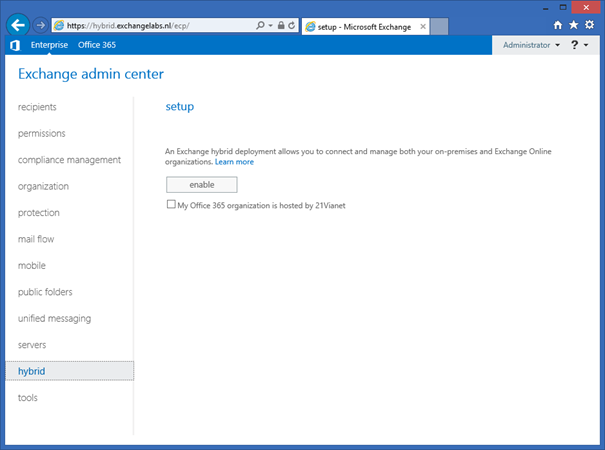Image resolution: width=605 pixels, height=450 pixels.
Task: Click the Office logo icon beside Enterprise
Action: [x=14, y=45]
